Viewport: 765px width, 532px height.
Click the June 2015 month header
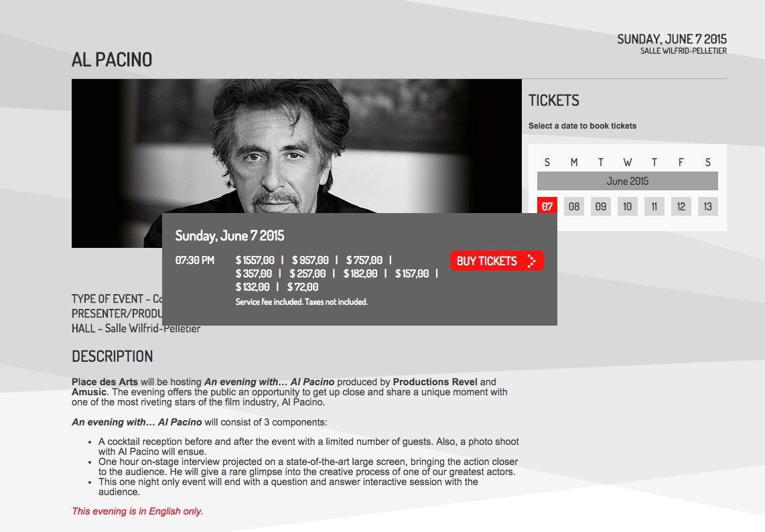click(x=628, y=181)
